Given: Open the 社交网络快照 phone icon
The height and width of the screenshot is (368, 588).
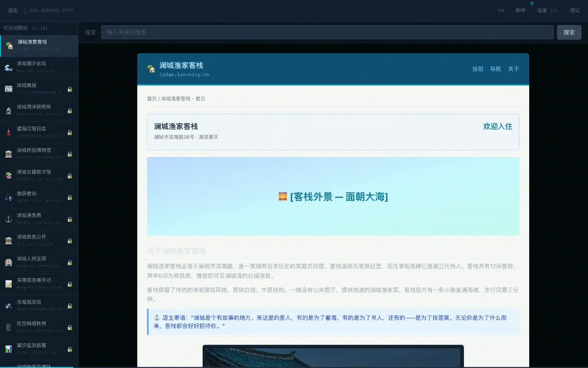Looking at the screenshot, I should [8, 327].
